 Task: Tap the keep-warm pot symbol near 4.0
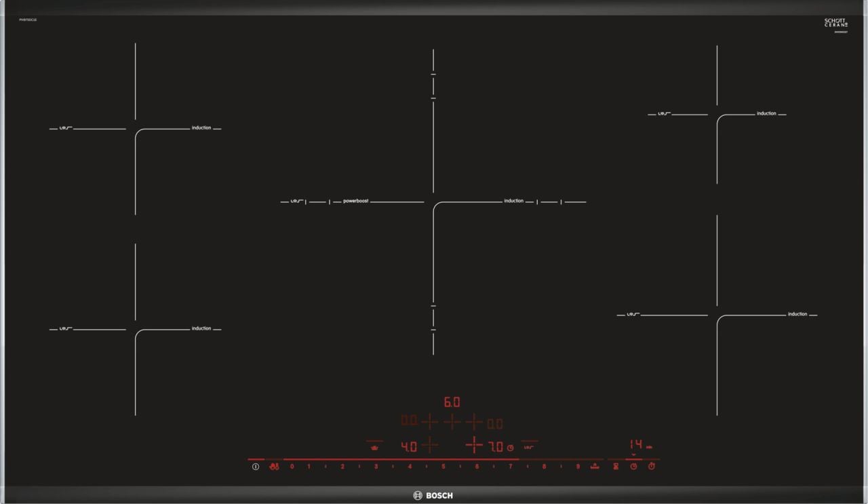(374, 447)
